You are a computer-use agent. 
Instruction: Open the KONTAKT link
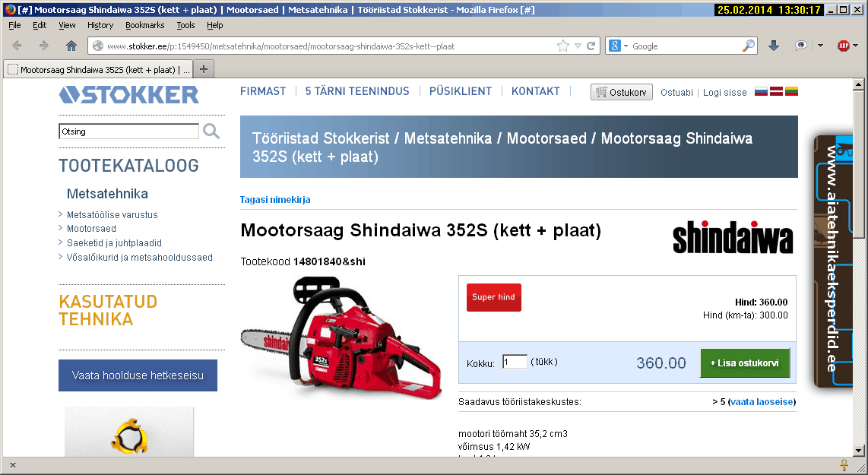[535, 91]
